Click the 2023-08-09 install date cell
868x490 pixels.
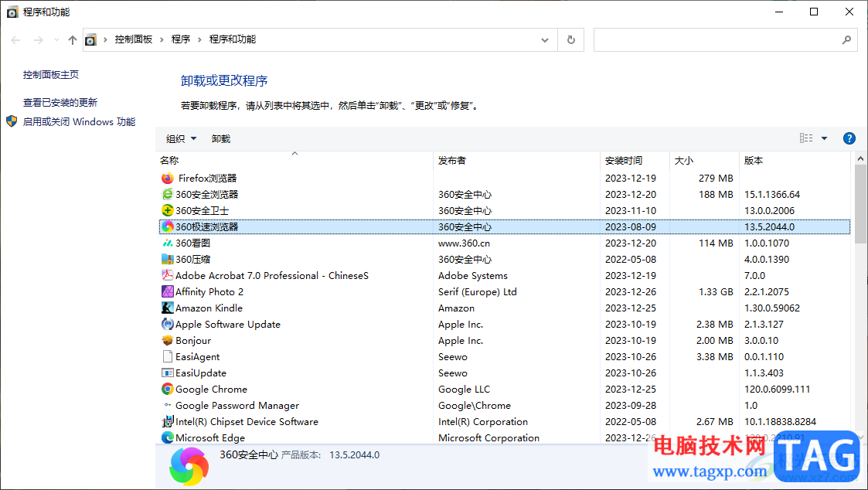(x=631, y=227)
